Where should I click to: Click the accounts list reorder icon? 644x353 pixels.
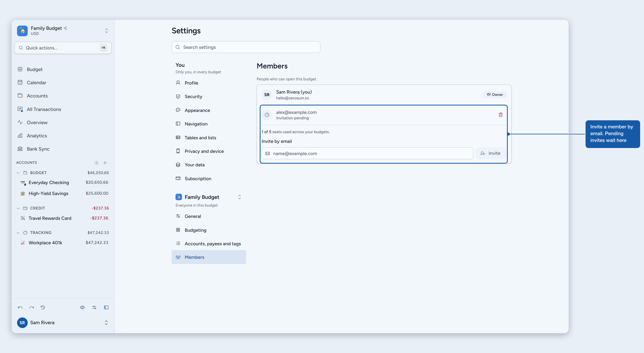click(x=96, y=163)
